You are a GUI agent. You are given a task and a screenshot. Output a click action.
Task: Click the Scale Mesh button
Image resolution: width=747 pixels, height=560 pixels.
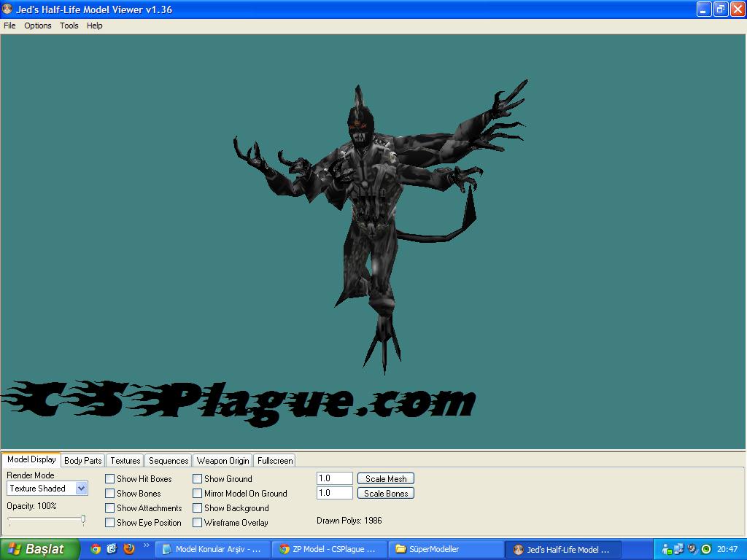click(x=386, y=478)
